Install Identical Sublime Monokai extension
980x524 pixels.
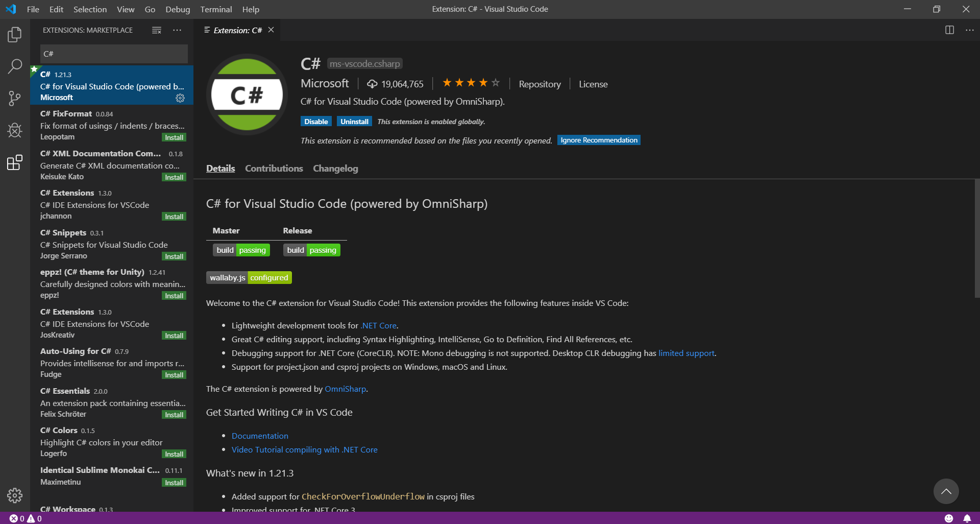(x=174, y=483)
